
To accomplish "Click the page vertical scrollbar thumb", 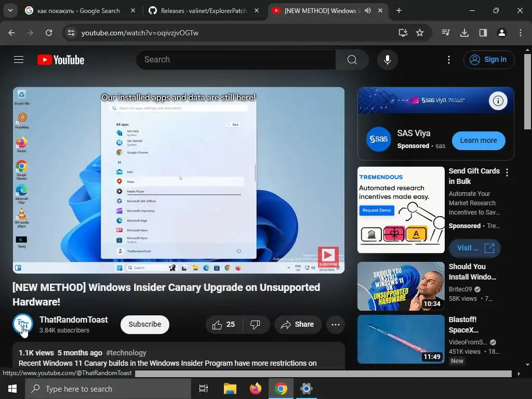I will pyautogui.click(x=527, y=91).
